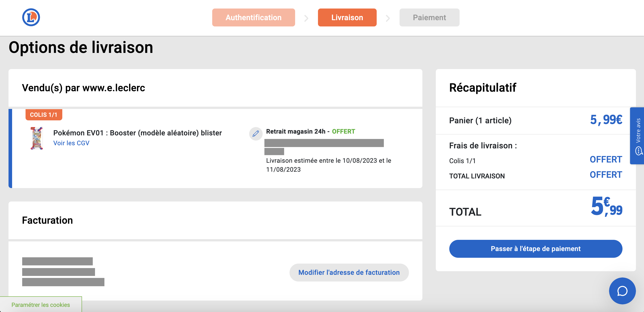Select the Livraison step

(x=347, y=17)
